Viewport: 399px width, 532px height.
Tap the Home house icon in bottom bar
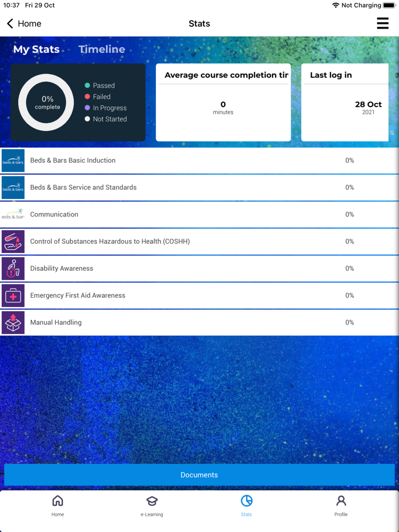point(57,500)
